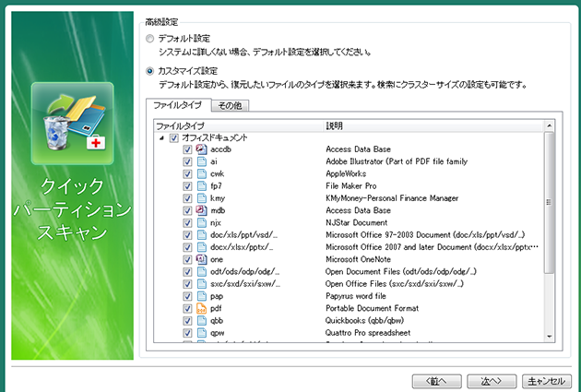Click the 説明 column header

(x=433, y=125)
